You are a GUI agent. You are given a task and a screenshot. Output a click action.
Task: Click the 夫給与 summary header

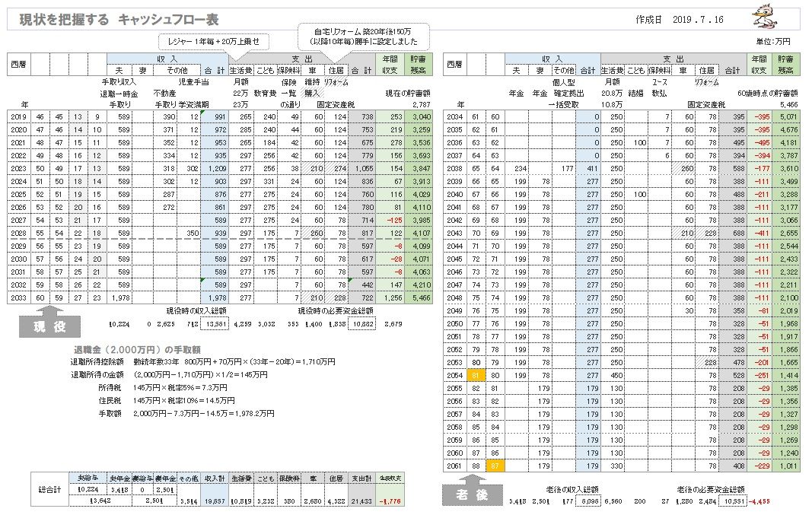click(x=88, y=478)
